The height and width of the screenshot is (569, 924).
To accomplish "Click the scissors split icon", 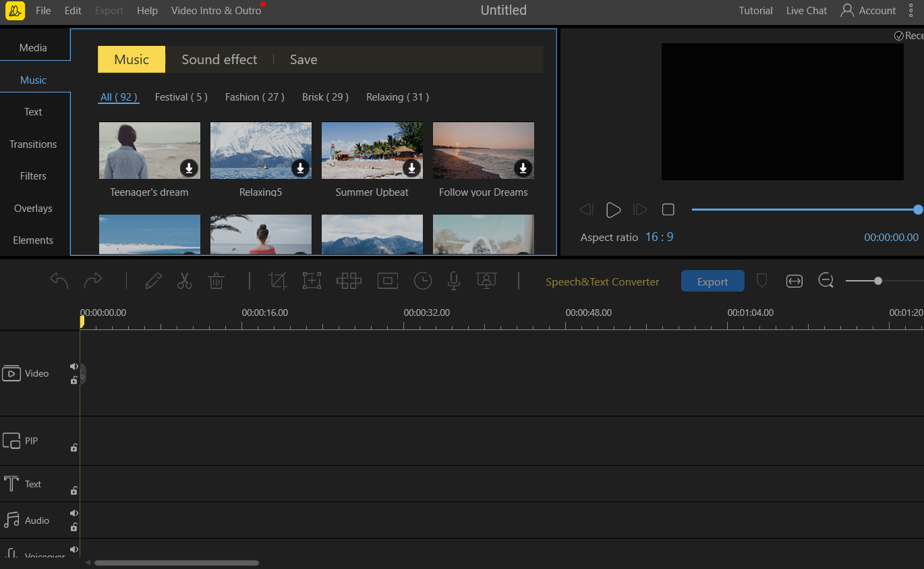I will click(x=185, y=281).
